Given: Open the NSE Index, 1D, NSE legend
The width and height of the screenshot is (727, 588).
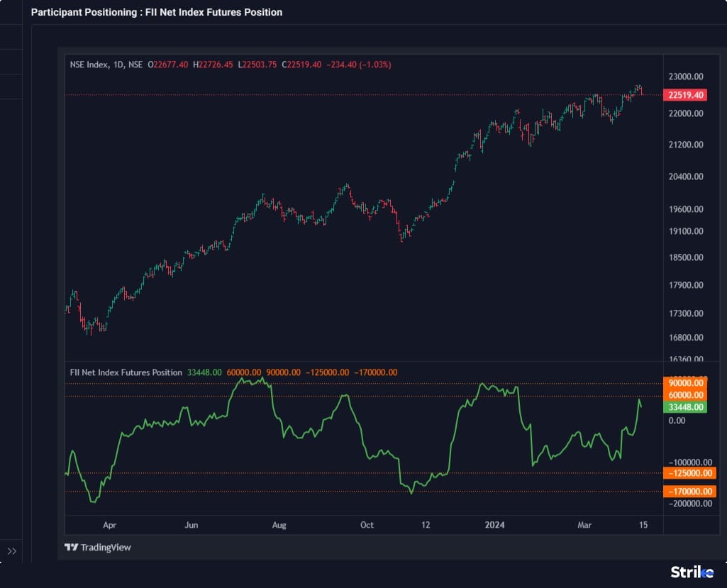Looking at the screenshot, I should (106, 65).
